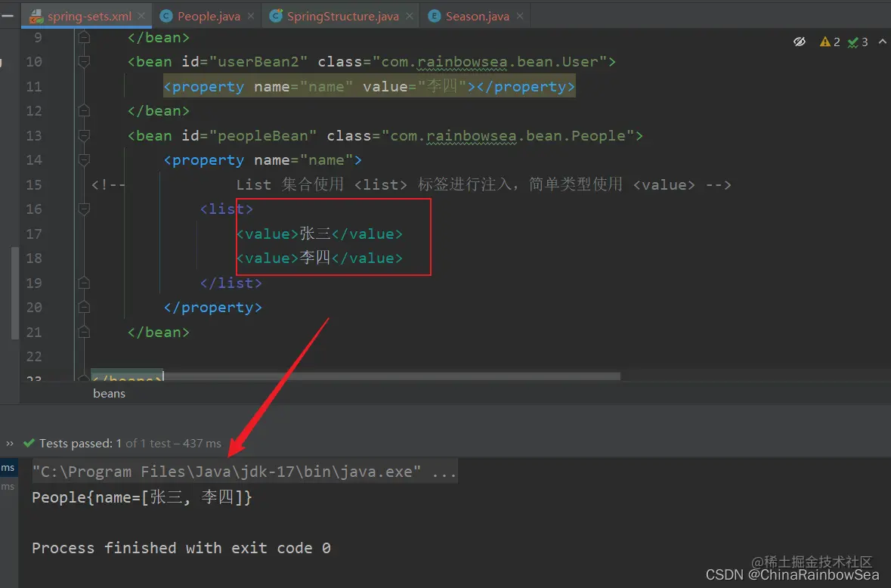891x588 pixels.
Task: Collapse the closing list fold on line 19
Action: [x=84, y=283]
